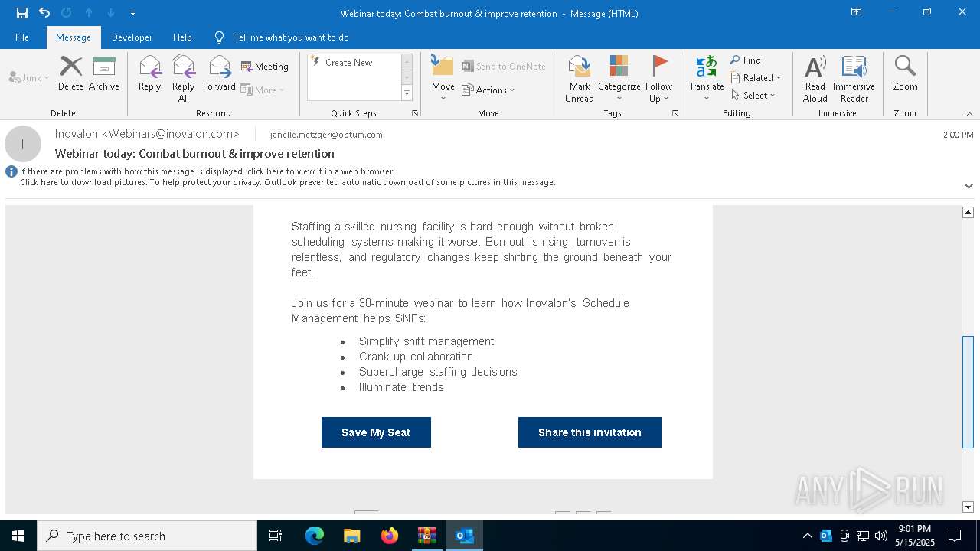
Task: Click the Save My Seat button
Action: [376, 432]
